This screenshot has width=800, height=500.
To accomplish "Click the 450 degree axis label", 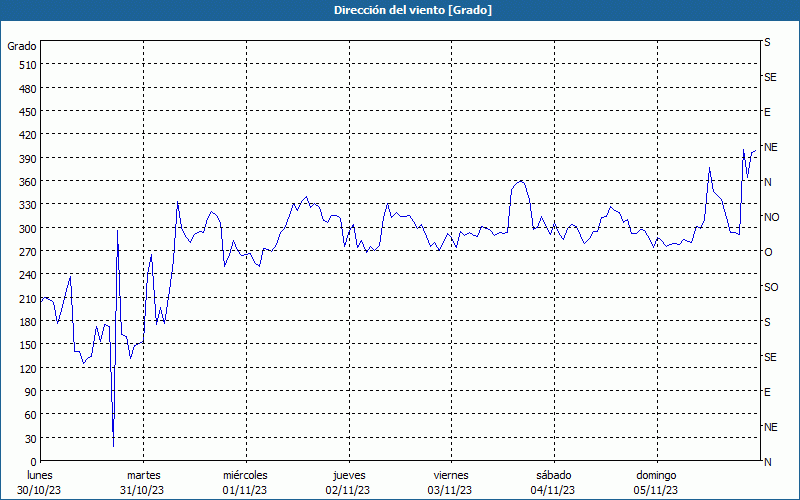I will pyautogui.click(x=28, y=112).
